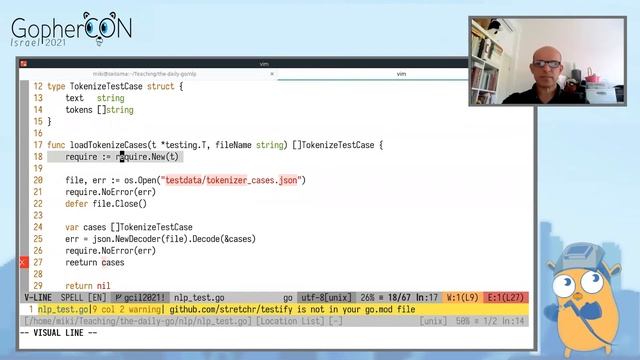640x360 pixels.
Task: Click the SPELL [EN] status segment
Action: (83, 298)
